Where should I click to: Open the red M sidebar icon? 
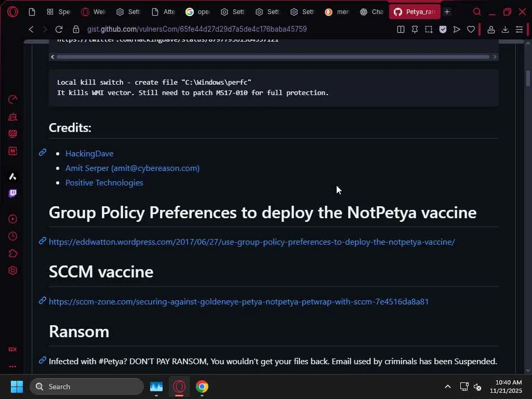pyautogui.click(x=12, y=151)
